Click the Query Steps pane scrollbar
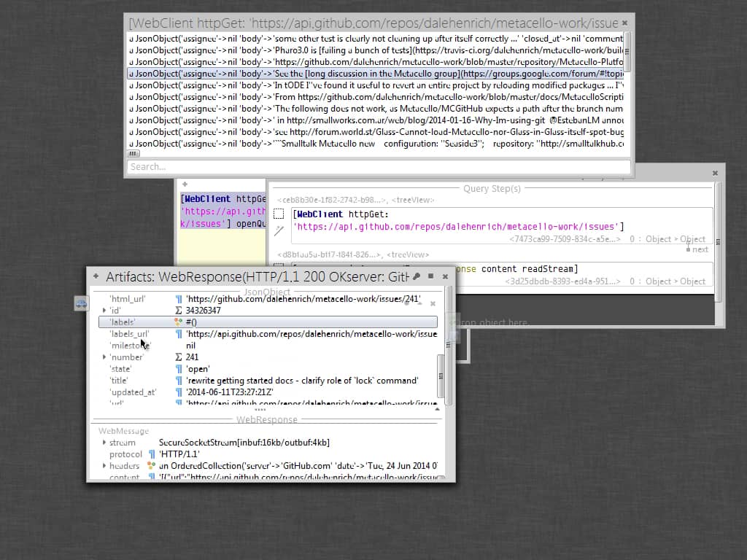The width and height of the screenshot is (747, 560). point(719,242)
